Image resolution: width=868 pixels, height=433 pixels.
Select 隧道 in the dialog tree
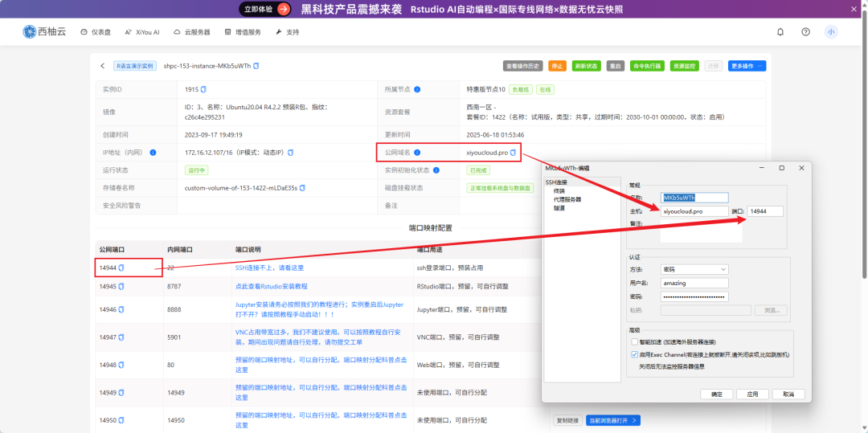pyautogui.click(x=559, y=208)
